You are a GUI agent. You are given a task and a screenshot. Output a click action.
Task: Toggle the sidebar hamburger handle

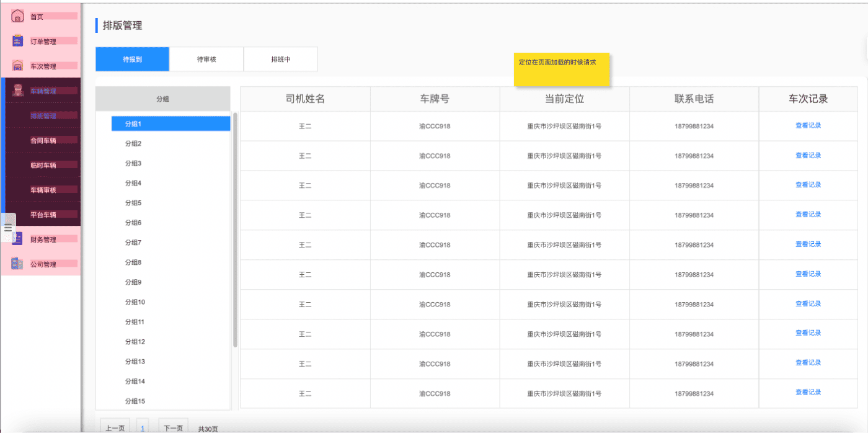(8, 228)
